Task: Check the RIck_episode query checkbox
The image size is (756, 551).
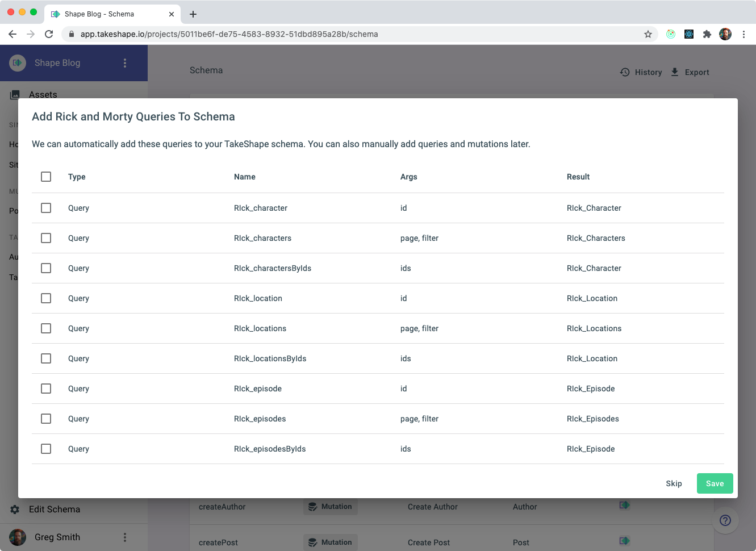Action: tap(46, 389)
